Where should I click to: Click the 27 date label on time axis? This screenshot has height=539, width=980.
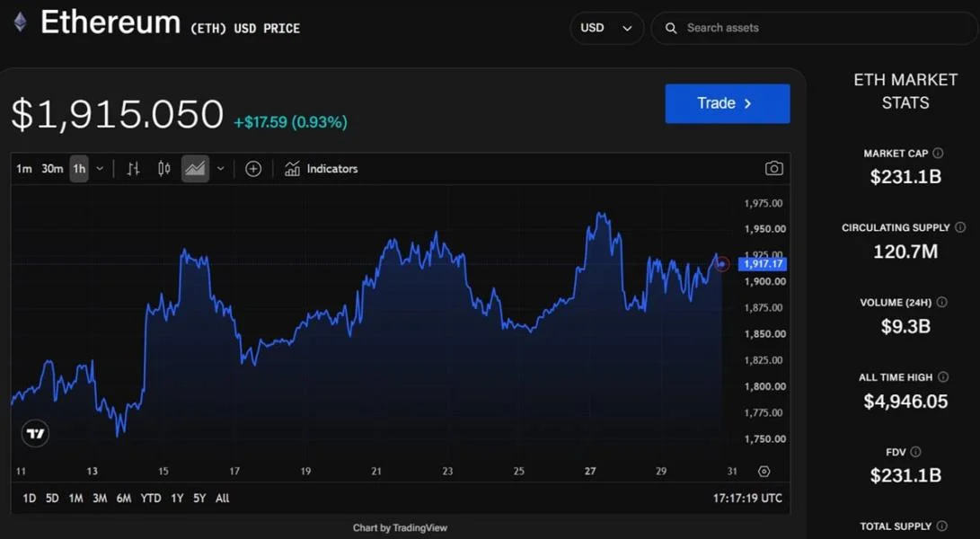pos(590,472)
